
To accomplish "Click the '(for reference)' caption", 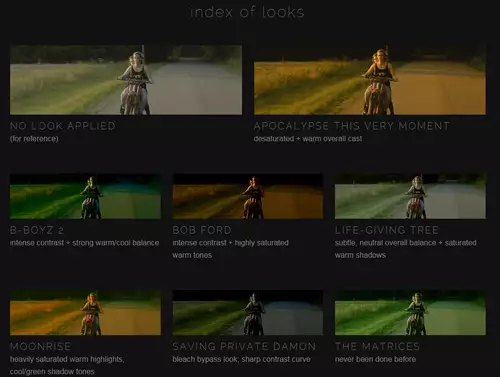I will [34, 139].
